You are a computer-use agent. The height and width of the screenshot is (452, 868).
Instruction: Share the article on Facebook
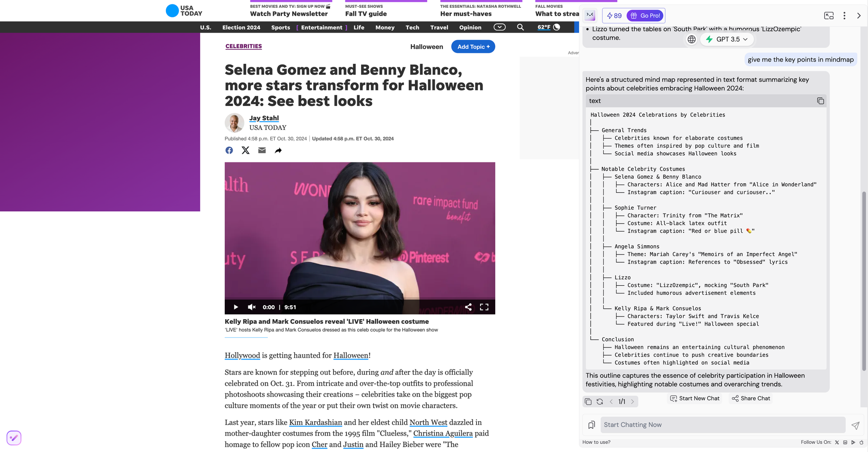click(x=229, y=150)
